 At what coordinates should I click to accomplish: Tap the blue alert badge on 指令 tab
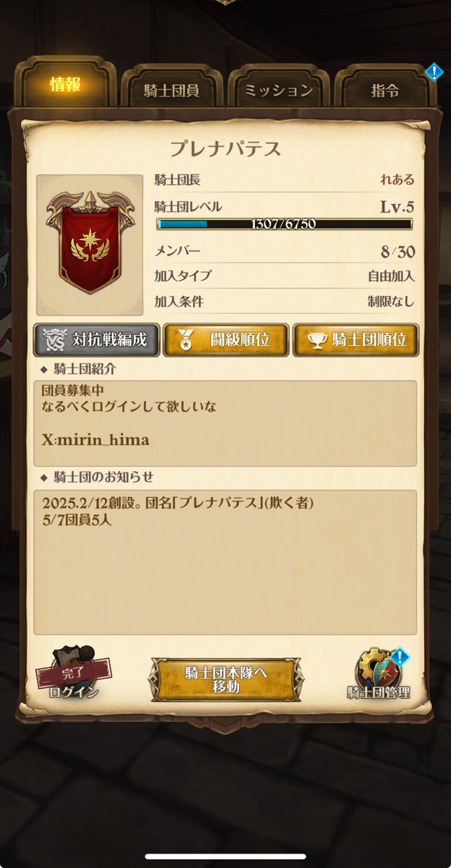(x=434, y=72)
